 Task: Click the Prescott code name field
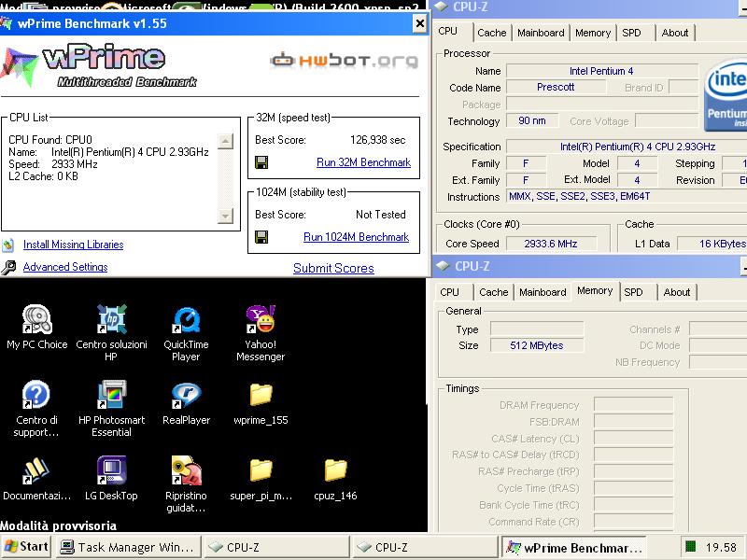click(x=556, y=87)
